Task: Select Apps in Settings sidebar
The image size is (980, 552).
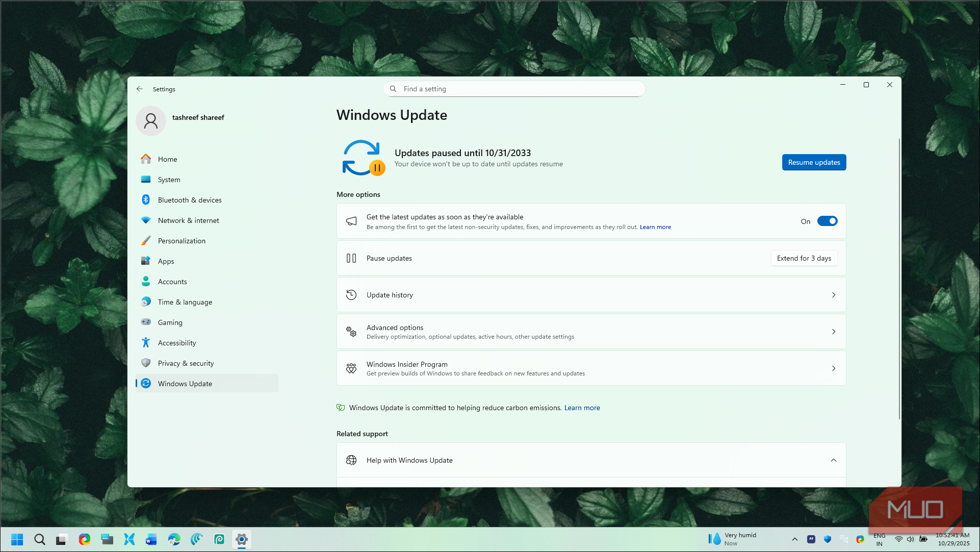Action: pos(207,261)
